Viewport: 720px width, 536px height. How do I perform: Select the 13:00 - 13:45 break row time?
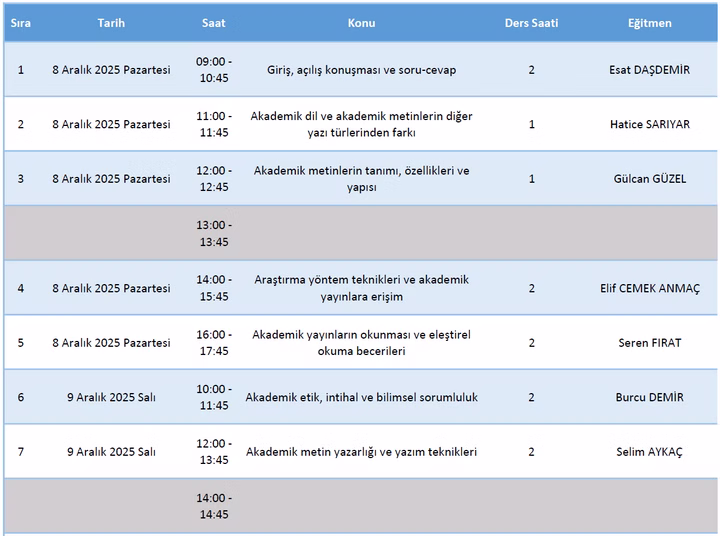click(x=213, y=233)
